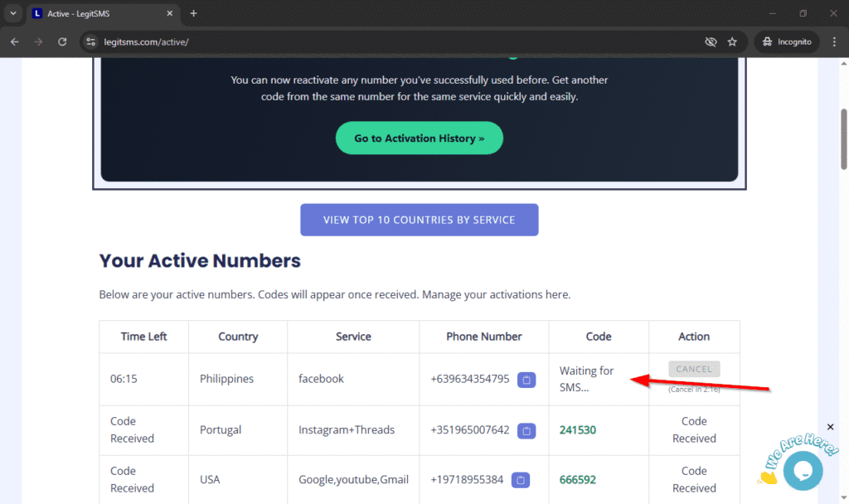Cancel the Philippines Facebook activation

pos(694,369)
